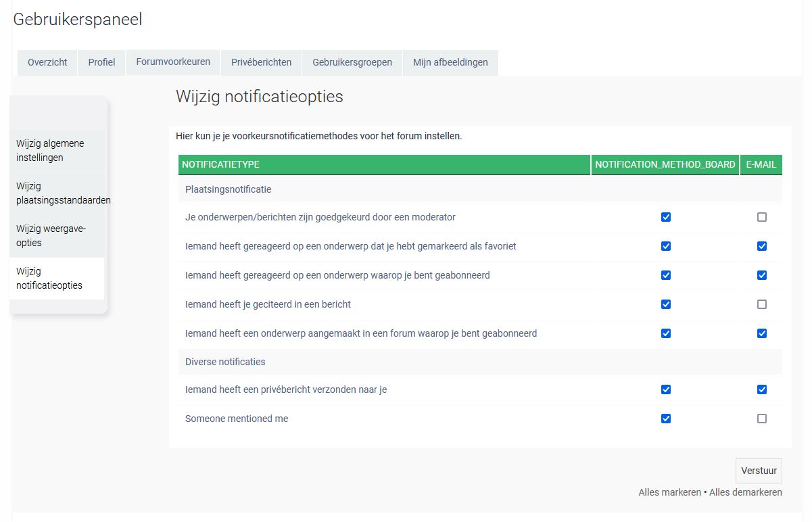
Task: Click the Verstuur button
Action: click(759, 471)
